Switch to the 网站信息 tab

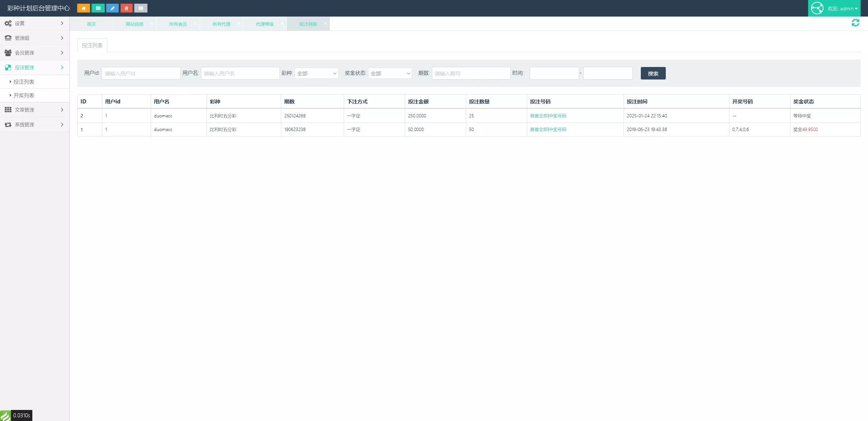[135, 24]
